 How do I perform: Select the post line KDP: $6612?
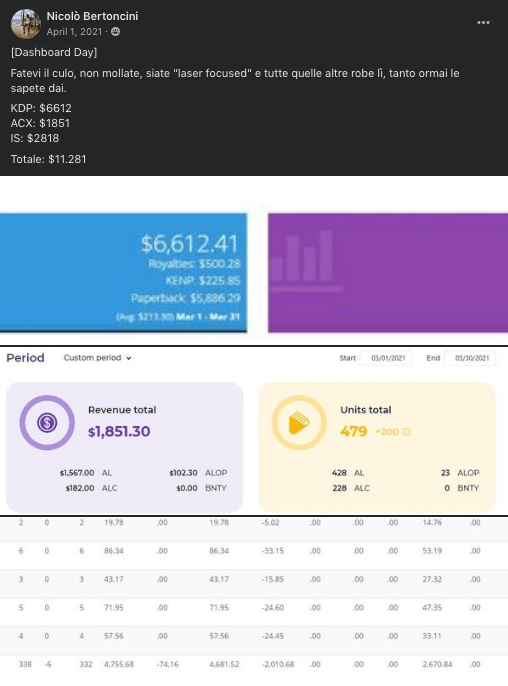pyautogui.click(x=41, y=108)
